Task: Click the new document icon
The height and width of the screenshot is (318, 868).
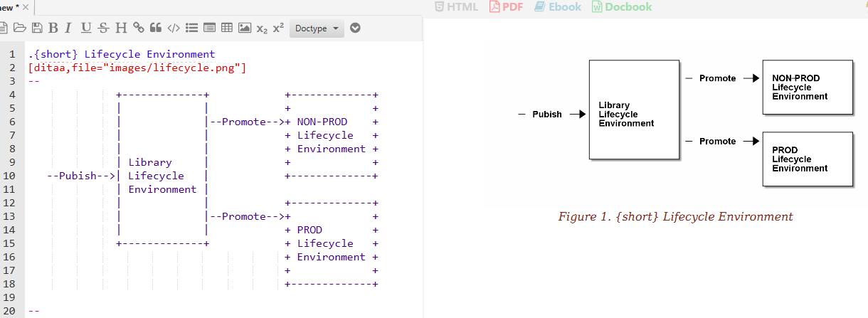Action: point(3,28)
